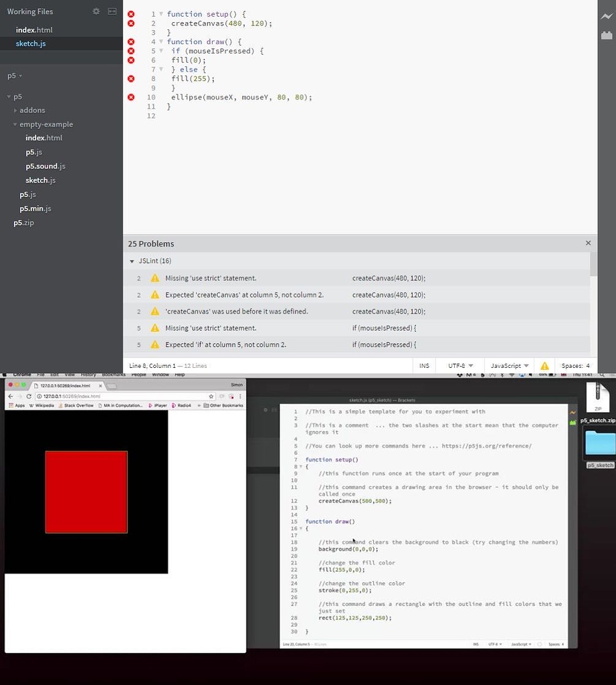This screenshot has width=616, height=685.
Task: Click the bookmark star in Chrome's address bar
Action: 211,396
